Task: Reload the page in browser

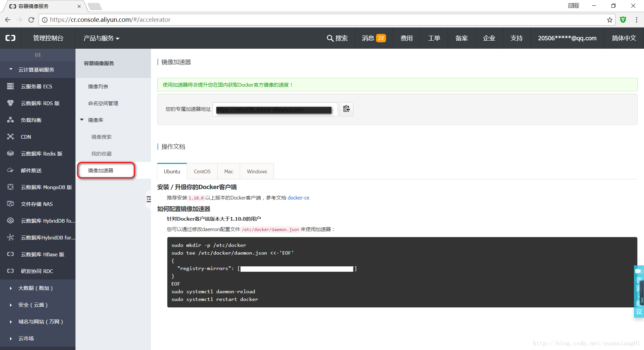Action: pyautogui.click(x=31, y=20)
